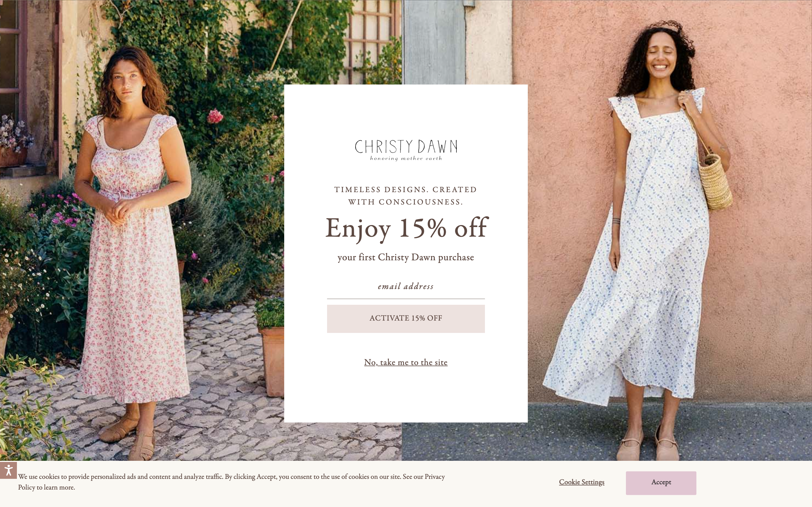Choose "No, take me to the site"
Screen dimensions: 812x507
(x=406, y=362)
